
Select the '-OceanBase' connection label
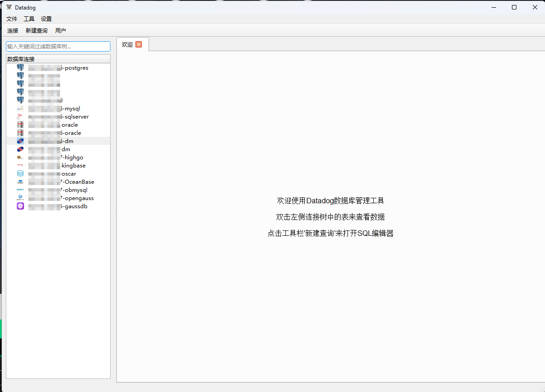(61, 182)
